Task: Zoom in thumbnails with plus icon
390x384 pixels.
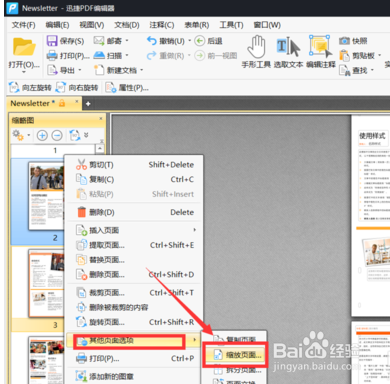Action: 42,135
